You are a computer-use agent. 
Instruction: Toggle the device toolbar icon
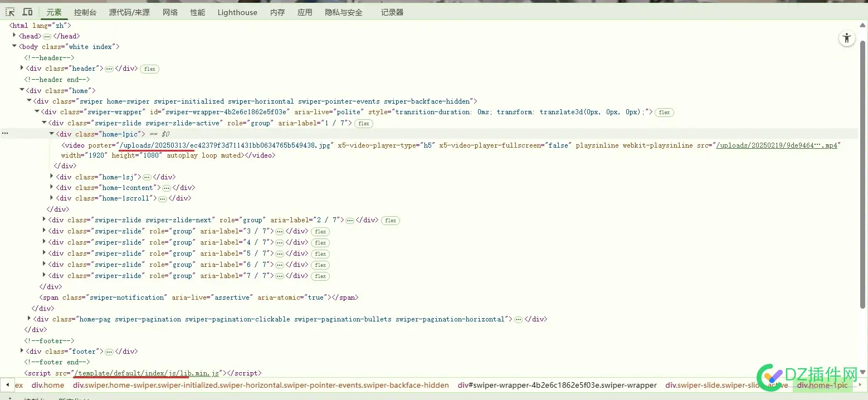click(x=27, y=12)
